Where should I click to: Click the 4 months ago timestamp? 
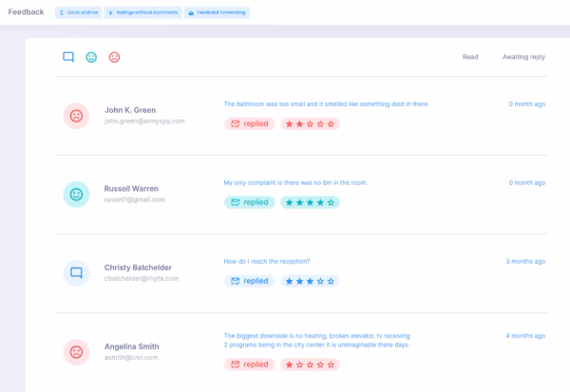click(525, 336)
